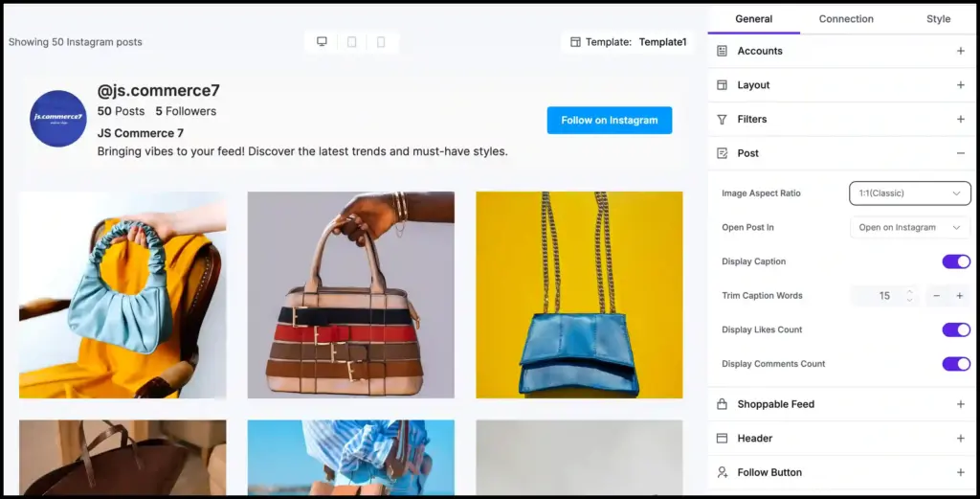Click the Accounts section icon

pyautogui.click(x=723, y=51)
